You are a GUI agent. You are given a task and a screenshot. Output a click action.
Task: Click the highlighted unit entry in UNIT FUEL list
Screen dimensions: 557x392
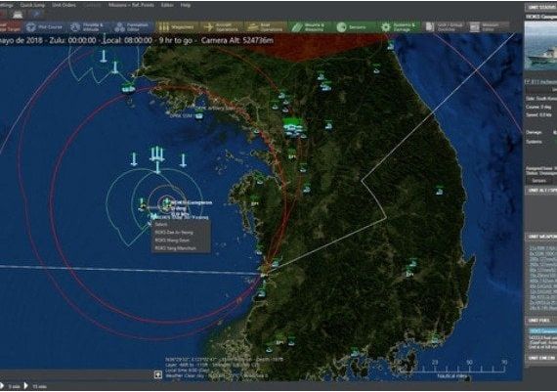tap(542, 330)
